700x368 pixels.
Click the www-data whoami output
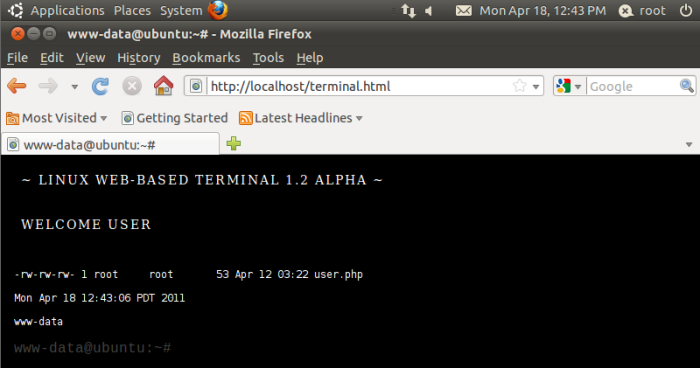coord(38,322)
